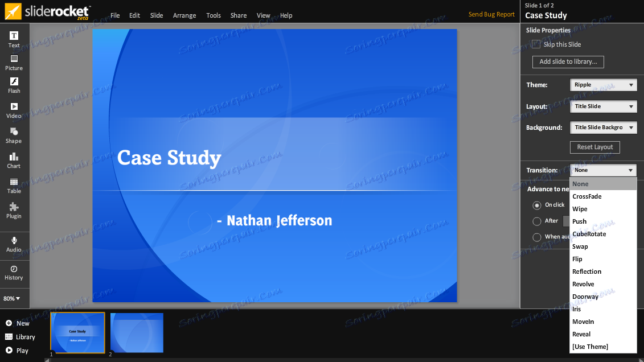Image resolution: width=644 pixels, height=362 pixels.
Task: Open the File menu
Action: pos(115,15)
